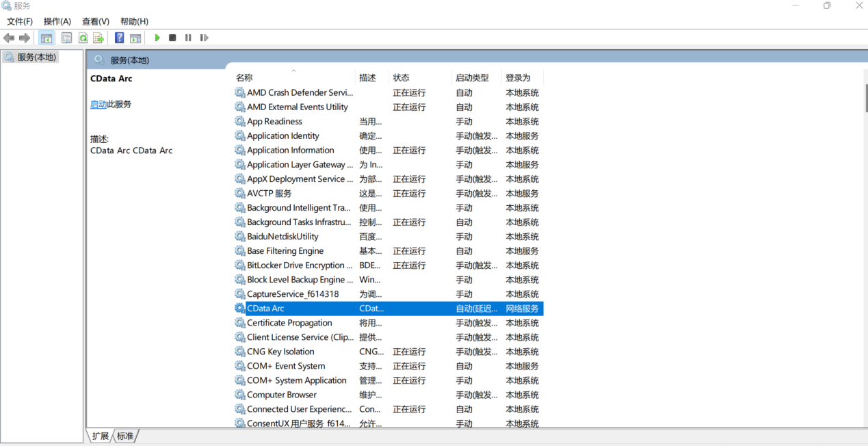The image size is (868, 446).
Task: Select the CaptureService_f614318 row
Action: click(x=388, y=294)
